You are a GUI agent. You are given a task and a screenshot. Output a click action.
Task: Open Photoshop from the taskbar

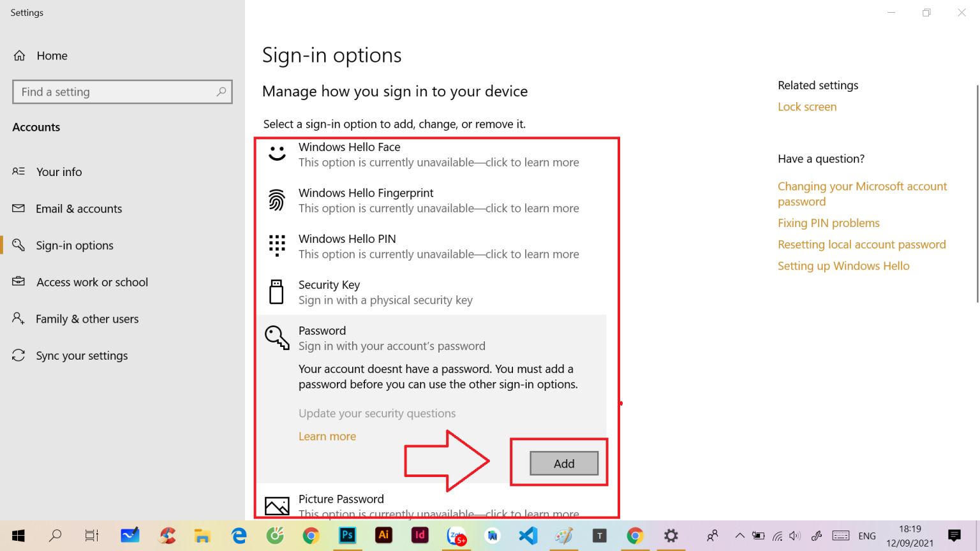tap(348, 536)
